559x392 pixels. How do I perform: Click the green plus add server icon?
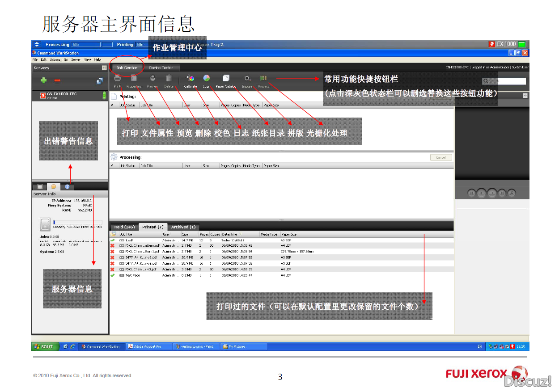(x=43, y=81)
